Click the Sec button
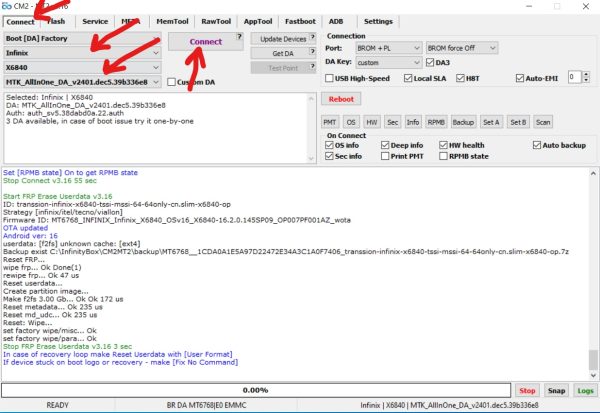The image size is (600, 413). tap(393, 122)
